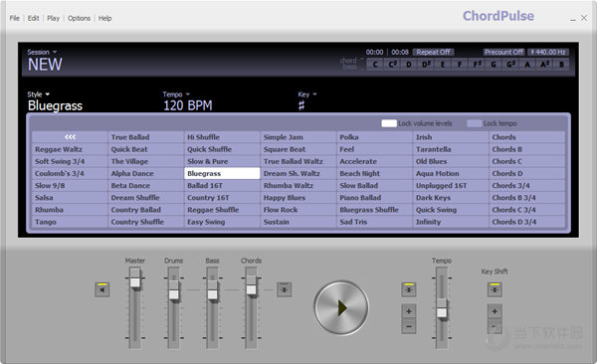This screenshot has height=364, width=597.
Task: Click the 440.00 Hz tuning button
Action: coord(548,52)
